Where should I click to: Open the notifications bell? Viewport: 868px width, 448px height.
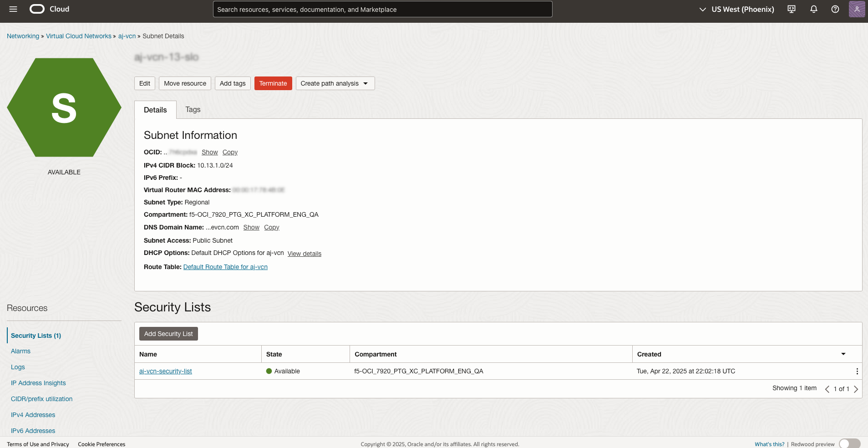pyautogui.click(x=814, y=9)
